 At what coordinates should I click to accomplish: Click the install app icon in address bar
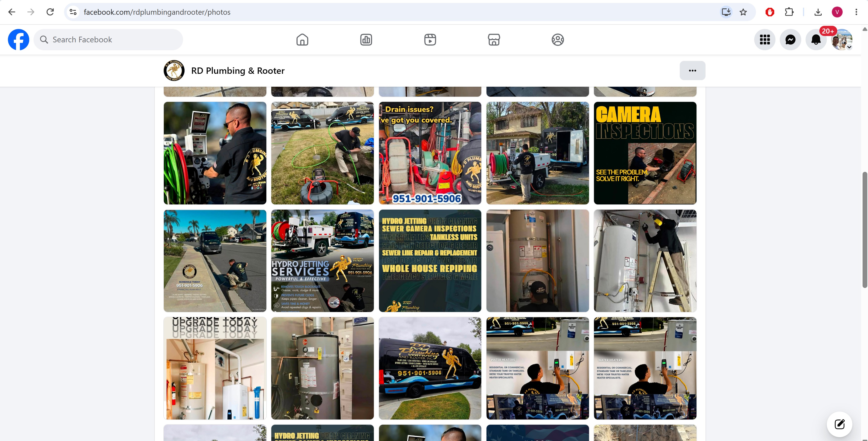(x=726, y=12)
